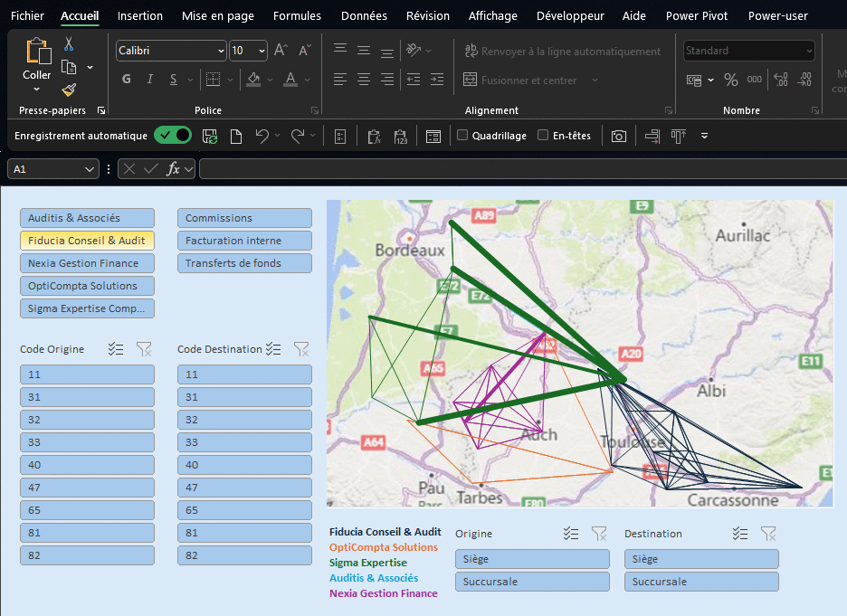
Task: Apply percent style format
Action: 731,80
